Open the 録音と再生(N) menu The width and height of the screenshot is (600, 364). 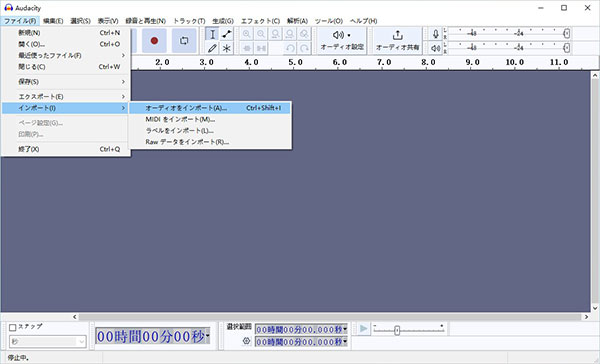(x=145, y=21)
